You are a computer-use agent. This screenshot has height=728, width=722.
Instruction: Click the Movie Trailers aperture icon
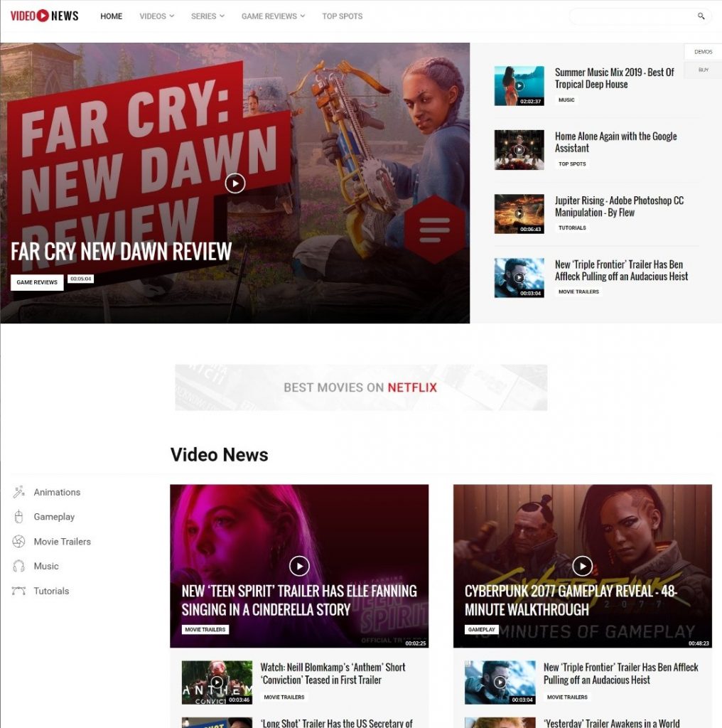pyautogui.click(x=18, y=541)
